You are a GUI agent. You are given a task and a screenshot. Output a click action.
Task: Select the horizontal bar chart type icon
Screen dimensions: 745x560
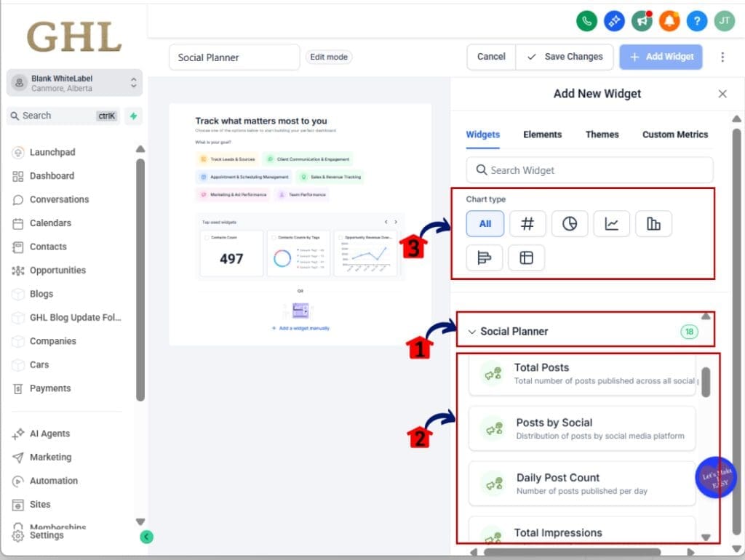click(484, 258)
